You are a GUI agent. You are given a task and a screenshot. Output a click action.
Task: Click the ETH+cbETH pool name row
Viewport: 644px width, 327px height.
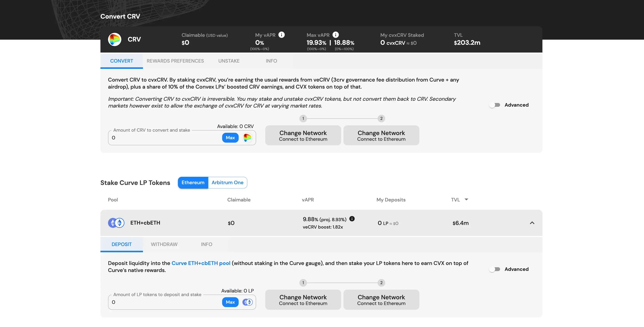click(145, 223)
